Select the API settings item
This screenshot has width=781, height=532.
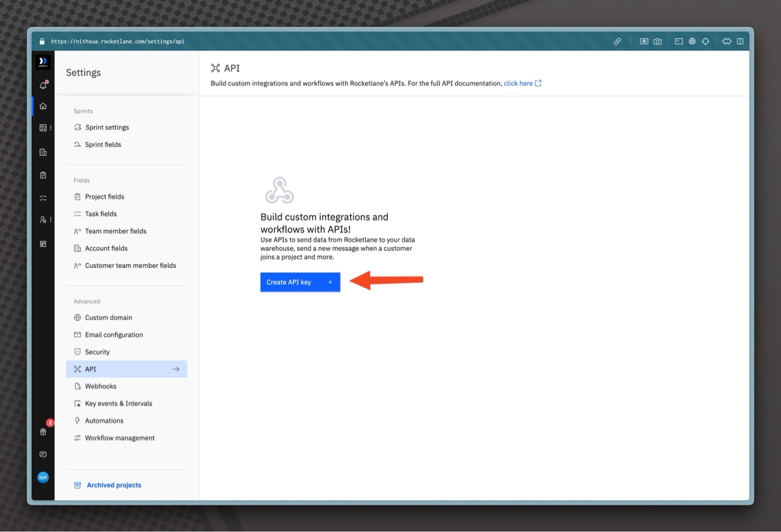point(126,369)
